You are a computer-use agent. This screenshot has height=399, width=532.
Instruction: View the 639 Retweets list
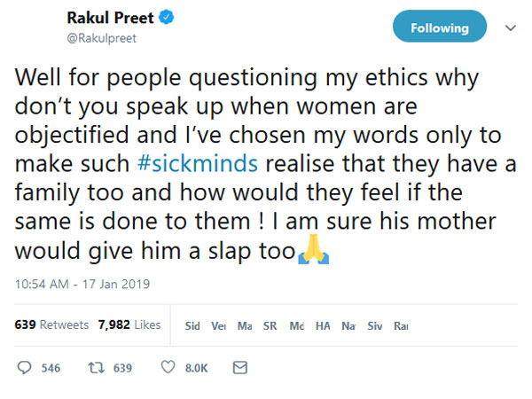pos(51,325)
